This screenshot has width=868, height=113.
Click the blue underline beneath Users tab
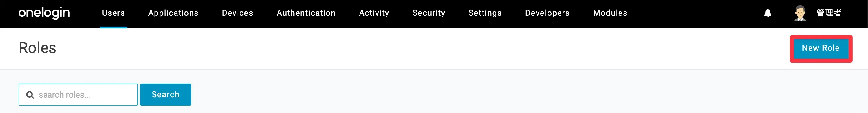tap(114, 27)
